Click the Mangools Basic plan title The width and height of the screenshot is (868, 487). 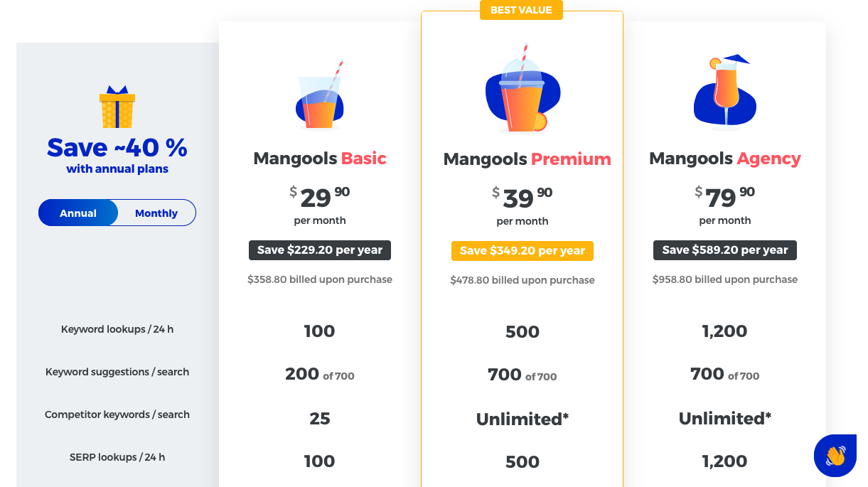point(320,158)
